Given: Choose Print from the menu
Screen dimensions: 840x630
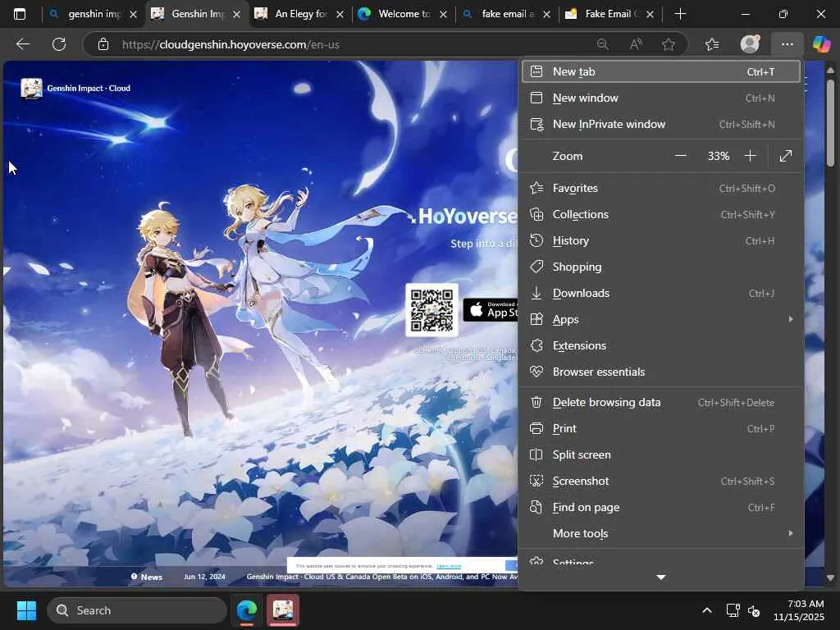Looking at the screenshot, I should coord(661,428).
